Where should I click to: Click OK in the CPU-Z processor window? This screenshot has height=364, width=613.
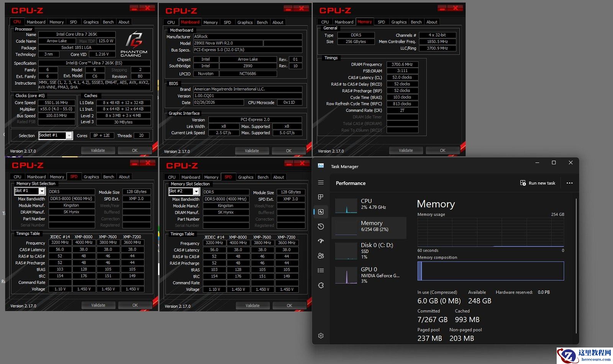coord(134,150)
